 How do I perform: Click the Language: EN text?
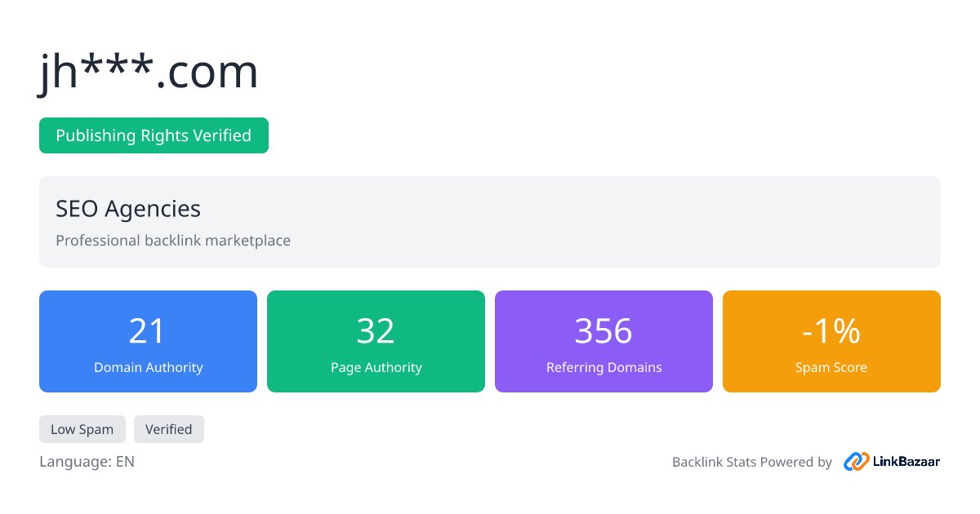87,462
